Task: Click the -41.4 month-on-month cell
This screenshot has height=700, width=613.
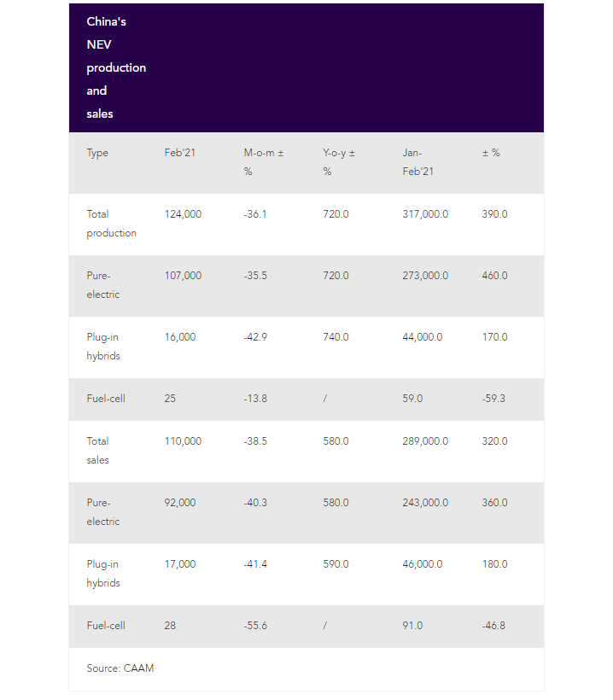Action: pos(255,564)
